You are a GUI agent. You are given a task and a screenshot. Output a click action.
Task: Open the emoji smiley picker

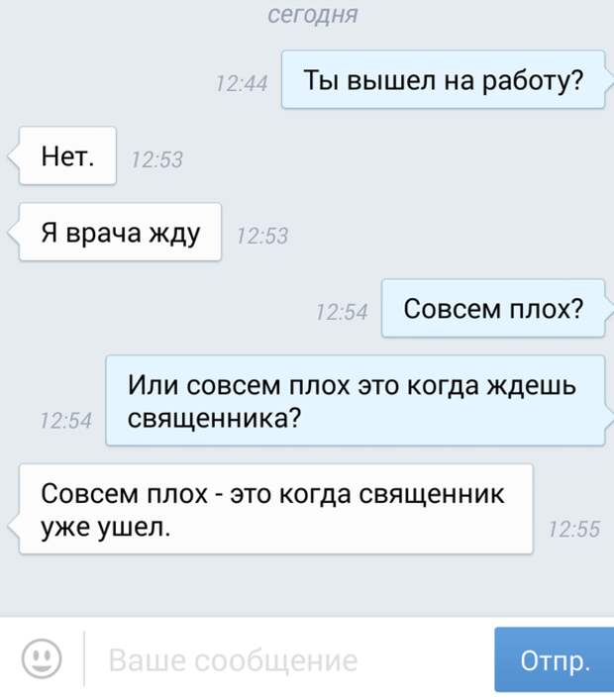click(x=41, y=658)
